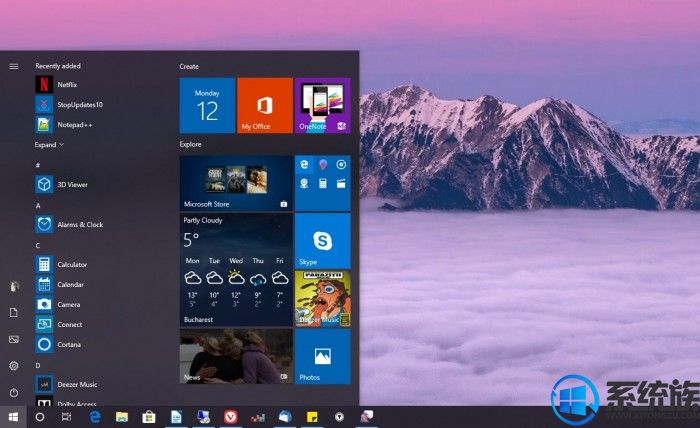Open Netflix from Recently added
This screenshot has height=428, width=700.
[66, 85]
